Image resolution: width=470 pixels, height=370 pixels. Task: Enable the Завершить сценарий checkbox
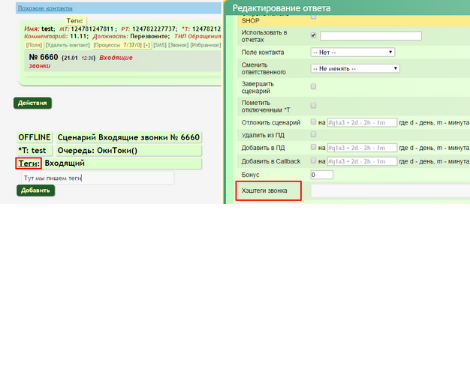click(313, 86)
